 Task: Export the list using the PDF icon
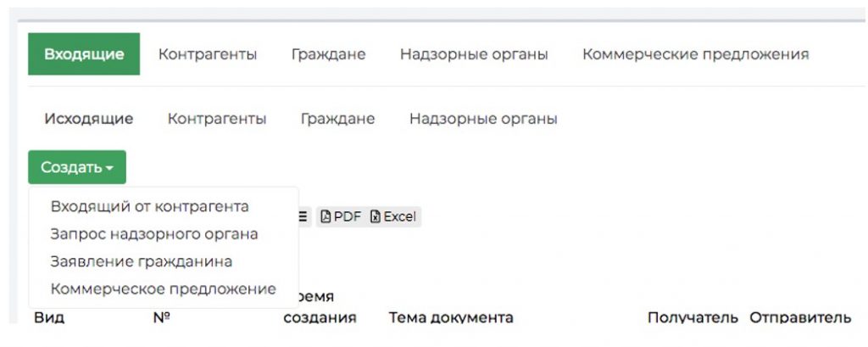[x=341, y=216]
